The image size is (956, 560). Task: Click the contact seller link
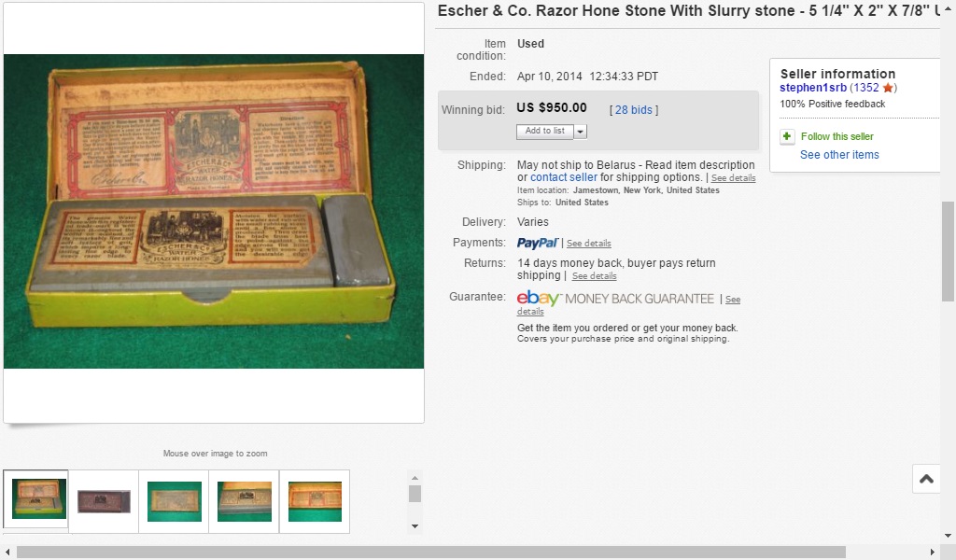tap(564, 177)
